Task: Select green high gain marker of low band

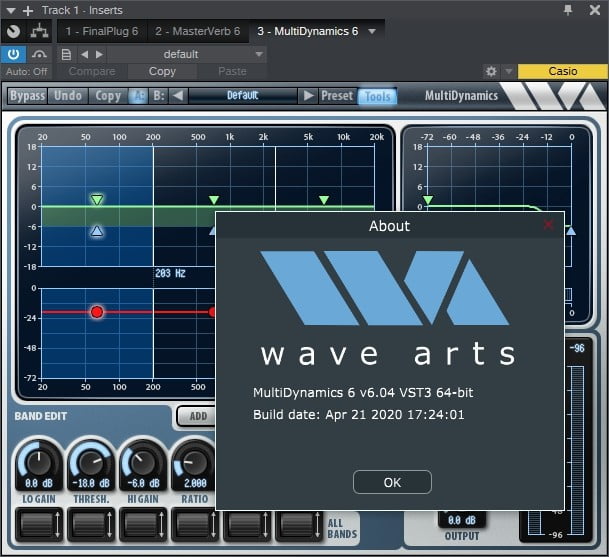Action: pyautogui.click(x=97, y=200)
